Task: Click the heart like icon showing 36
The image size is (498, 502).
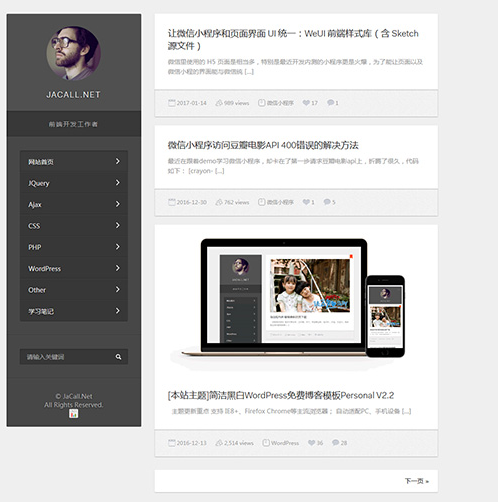Action: point(311,442)
